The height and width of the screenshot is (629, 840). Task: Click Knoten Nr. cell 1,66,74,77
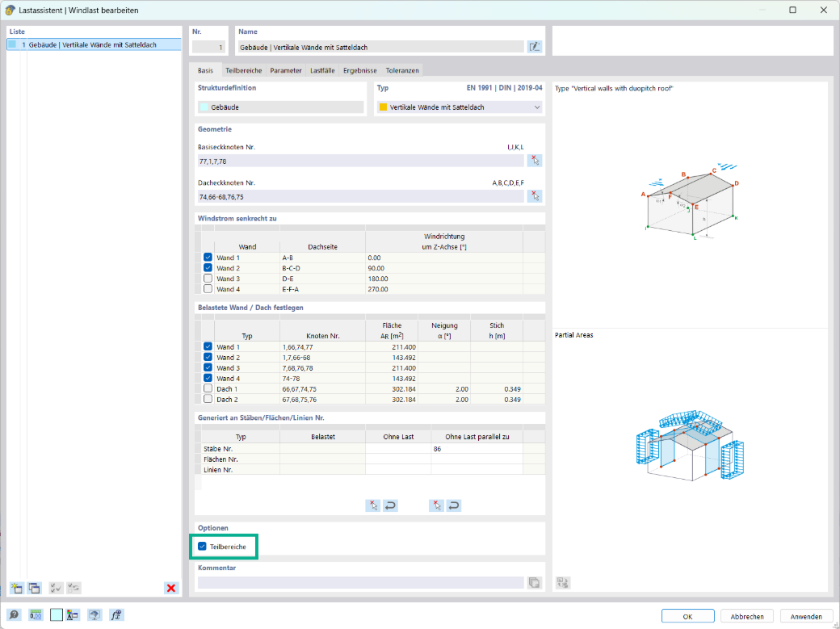coord(322,346)
